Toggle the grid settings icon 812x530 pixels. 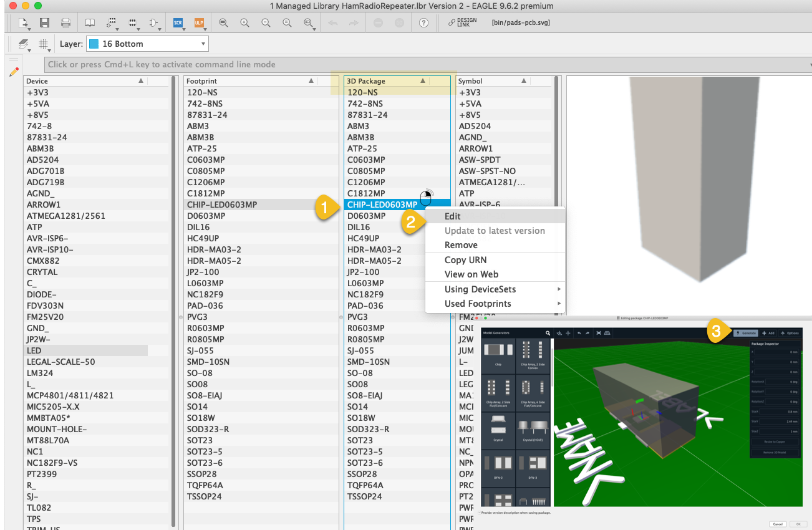tap(43, 44)
